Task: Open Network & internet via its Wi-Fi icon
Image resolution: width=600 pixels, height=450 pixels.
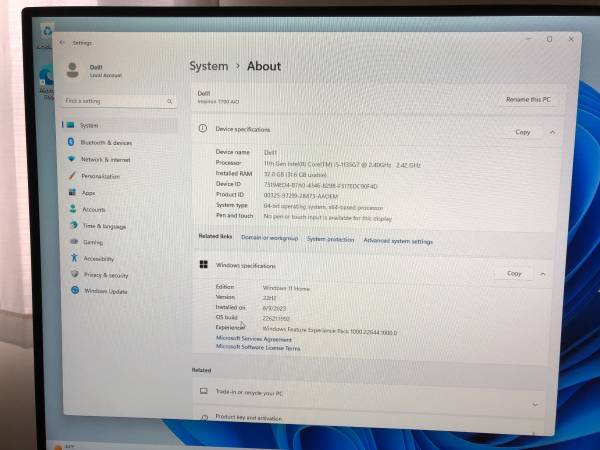Action: [x=70, y=160]
